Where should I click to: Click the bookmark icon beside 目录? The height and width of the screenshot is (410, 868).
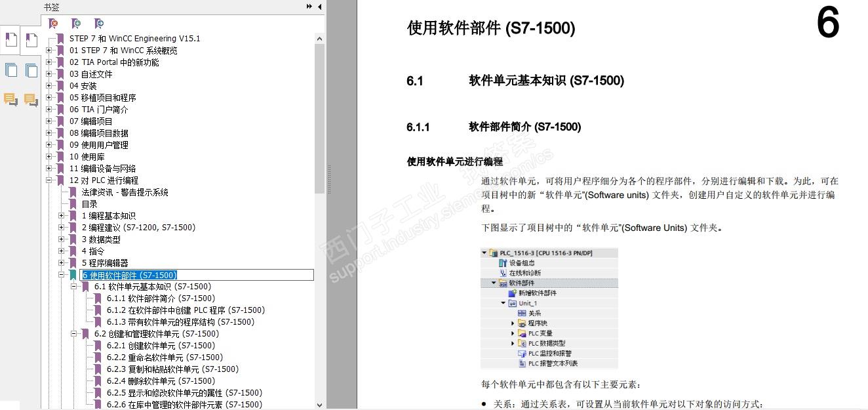coord(73,204)
